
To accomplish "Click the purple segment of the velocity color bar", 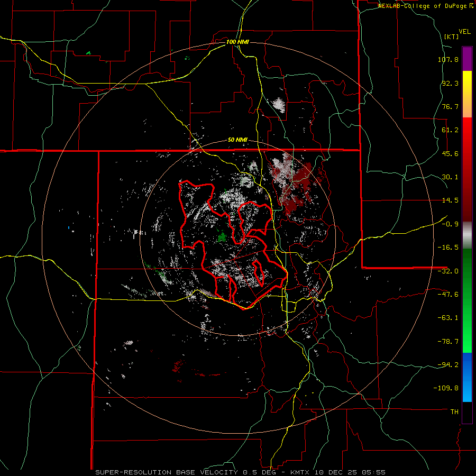I will coord(467,59).
